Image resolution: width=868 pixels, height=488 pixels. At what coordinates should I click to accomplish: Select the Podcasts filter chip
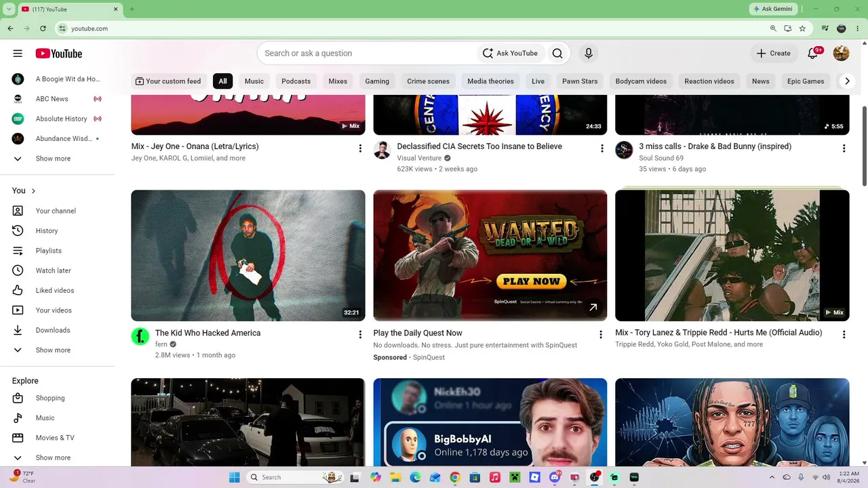pos(296,81)
